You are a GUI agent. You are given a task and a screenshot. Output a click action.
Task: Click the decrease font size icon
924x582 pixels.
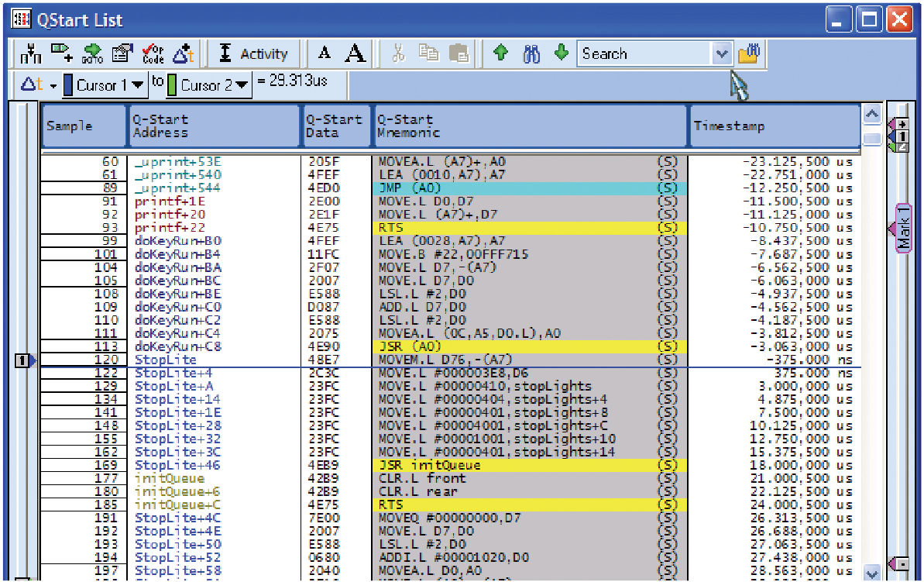[325, 53]
